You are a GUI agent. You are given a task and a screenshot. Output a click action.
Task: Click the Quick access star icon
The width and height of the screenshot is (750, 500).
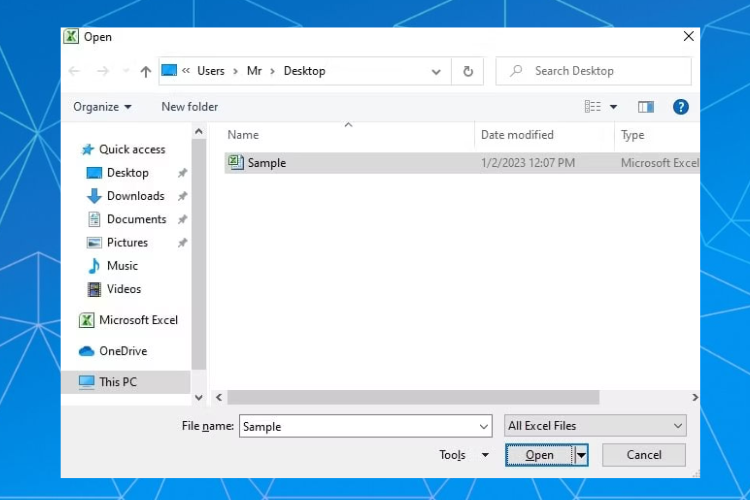coord(88,149)
